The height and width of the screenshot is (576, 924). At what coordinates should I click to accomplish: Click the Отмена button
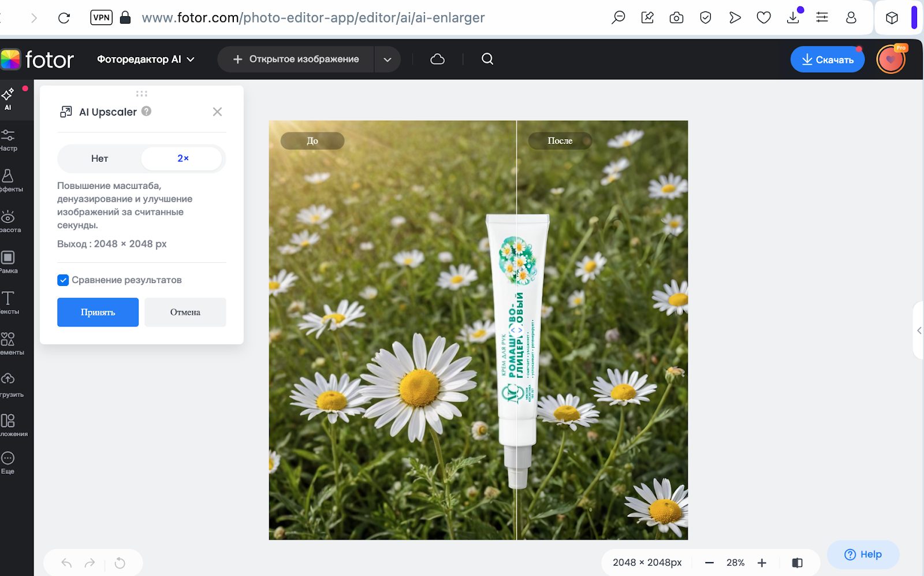click(x=185, y=313)
